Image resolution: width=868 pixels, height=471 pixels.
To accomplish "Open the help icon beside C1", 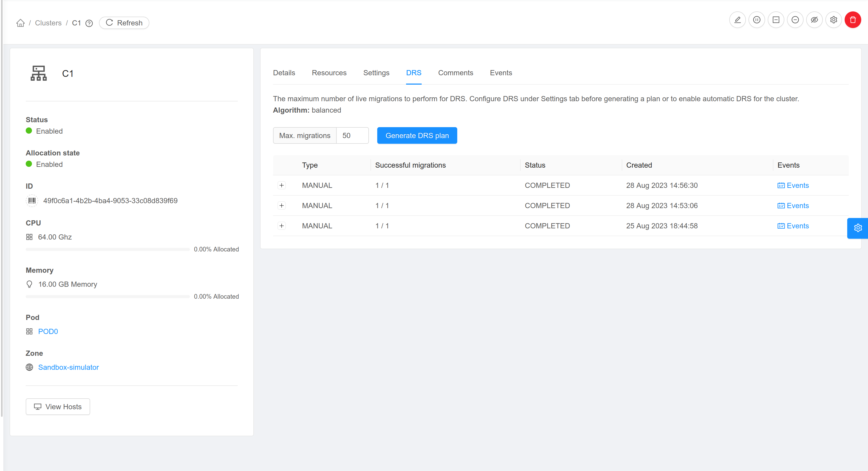I will pos(89,23).
